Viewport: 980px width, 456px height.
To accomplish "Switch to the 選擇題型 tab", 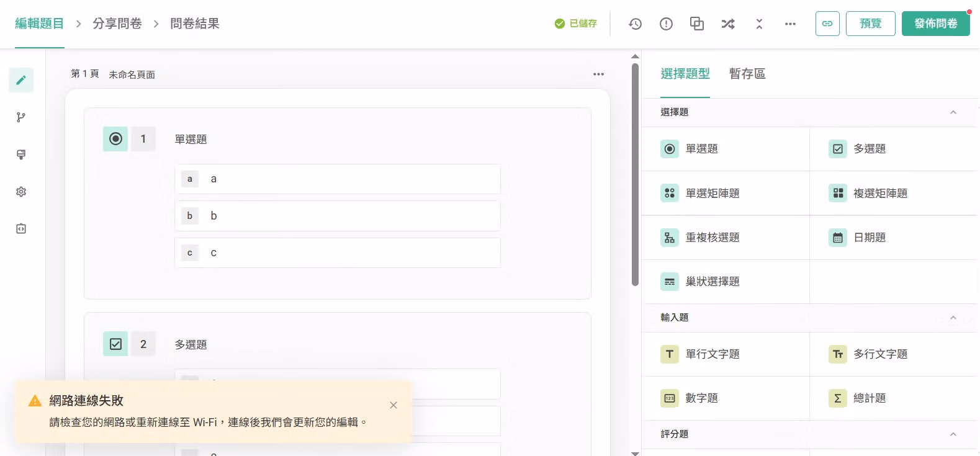I will point(685,74).
